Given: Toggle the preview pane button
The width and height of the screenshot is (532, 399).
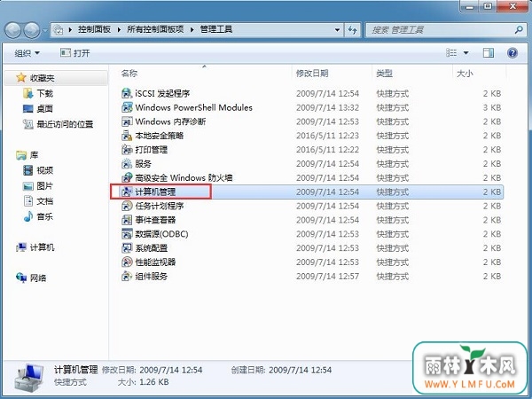Looking at the screenshot, I should [x=489, y=52].
